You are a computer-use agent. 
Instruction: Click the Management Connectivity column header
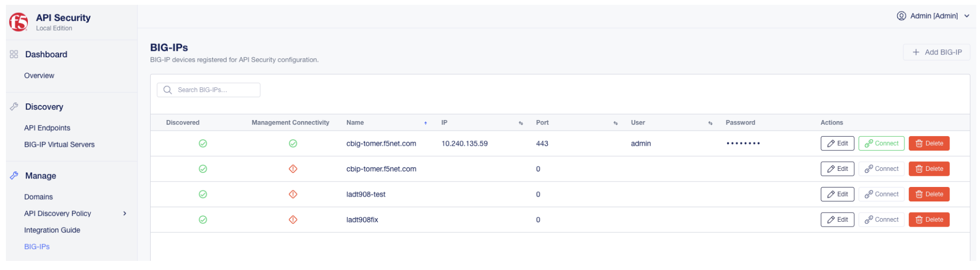pos(291,123)
